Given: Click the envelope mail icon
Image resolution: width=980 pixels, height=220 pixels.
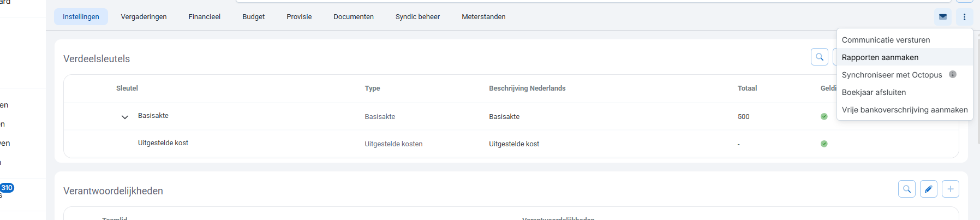Looking at the screenshot, I should pyautogui.click(x=942, y=17).
